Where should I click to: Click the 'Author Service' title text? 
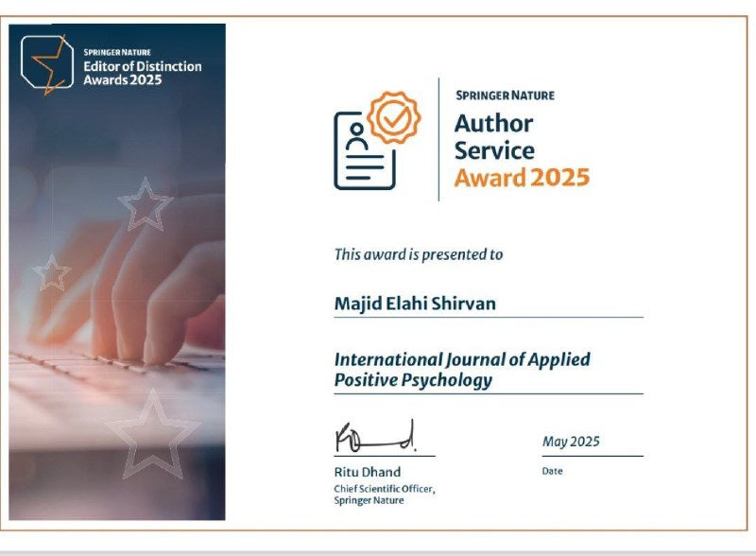pyautogui.click(x=494, y=137)
